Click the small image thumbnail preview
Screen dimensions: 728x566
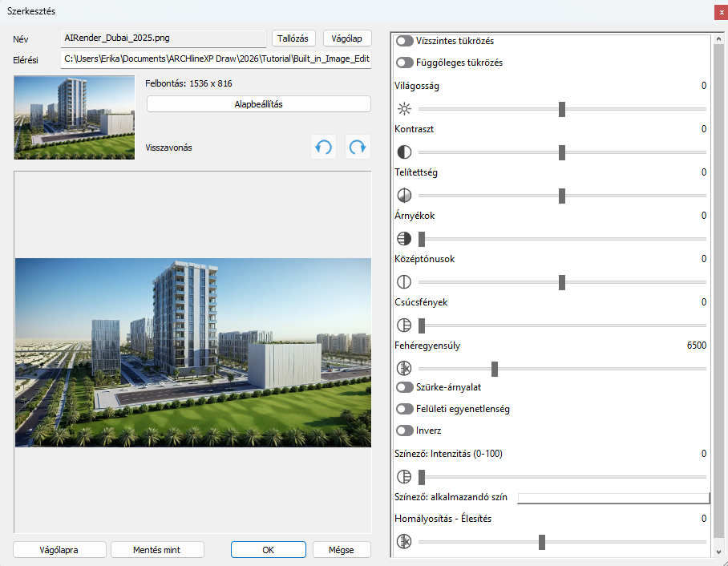pyautogui.click(x=74, y=117)
